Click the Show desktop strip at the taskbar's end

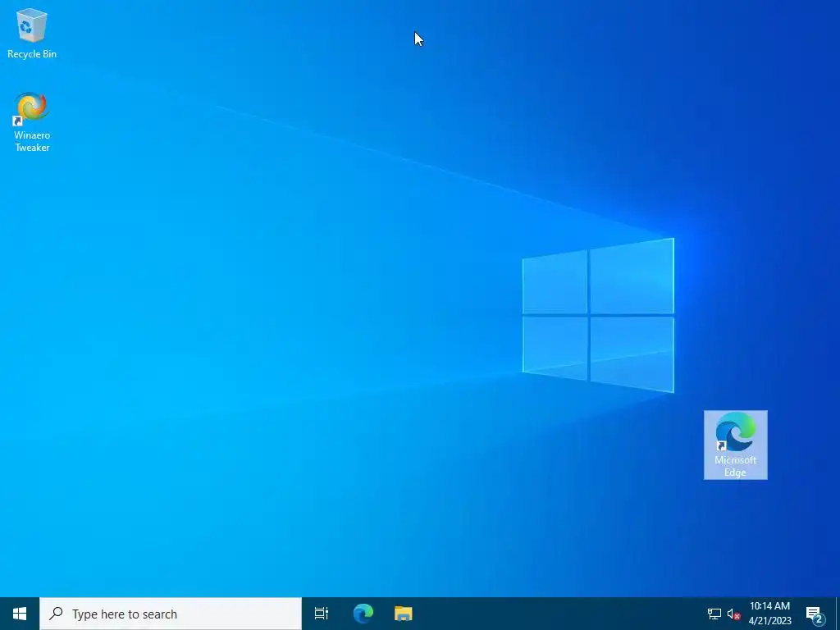(838, 614)
